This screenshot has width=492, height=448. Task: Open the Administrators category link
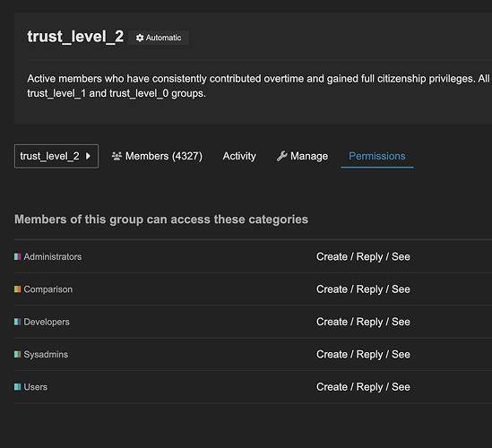click(x=53, y=256)
